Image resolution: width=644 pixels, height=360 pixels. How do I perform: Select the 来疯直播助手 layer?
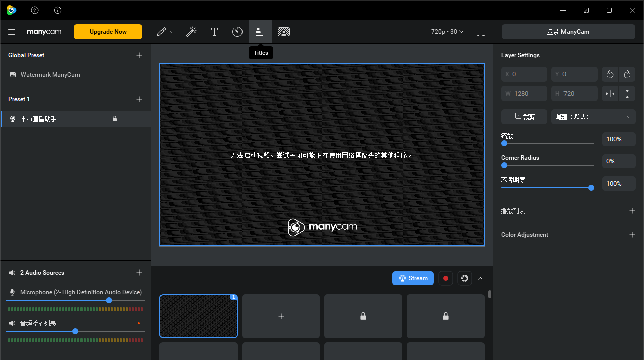tap(75, 119)
